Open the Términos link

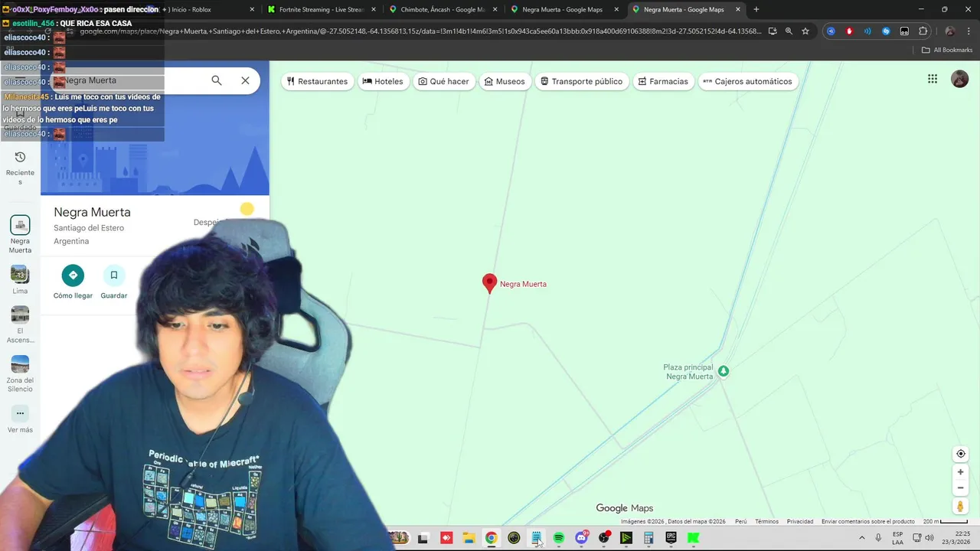click(766, 521)
